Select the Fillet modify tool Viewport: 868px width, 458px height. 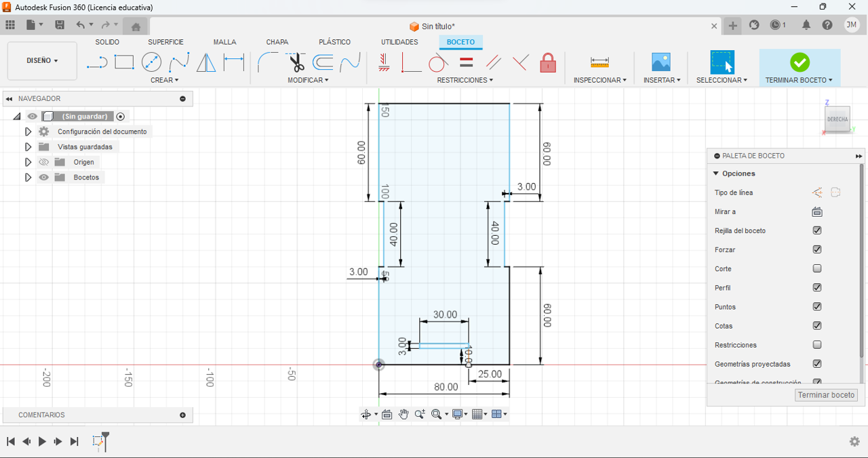pos(268,62)
